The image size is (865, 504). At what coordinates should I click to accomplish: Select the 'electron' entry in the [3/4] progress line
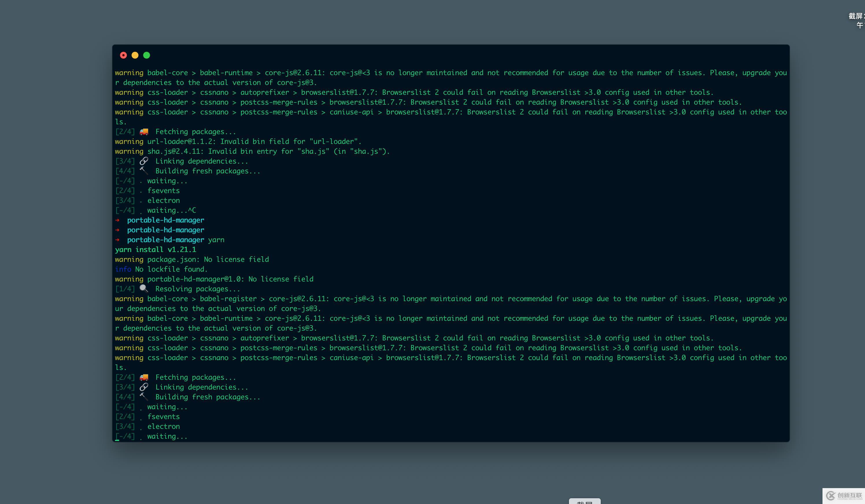pyautogui.click(x=163, y=426)
